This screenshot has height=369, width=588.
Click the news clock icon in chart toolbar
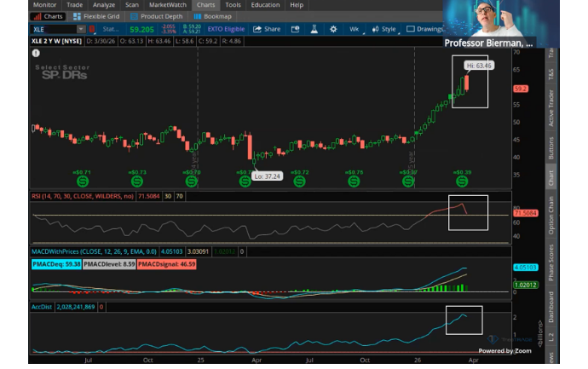[x=295, y=29]
